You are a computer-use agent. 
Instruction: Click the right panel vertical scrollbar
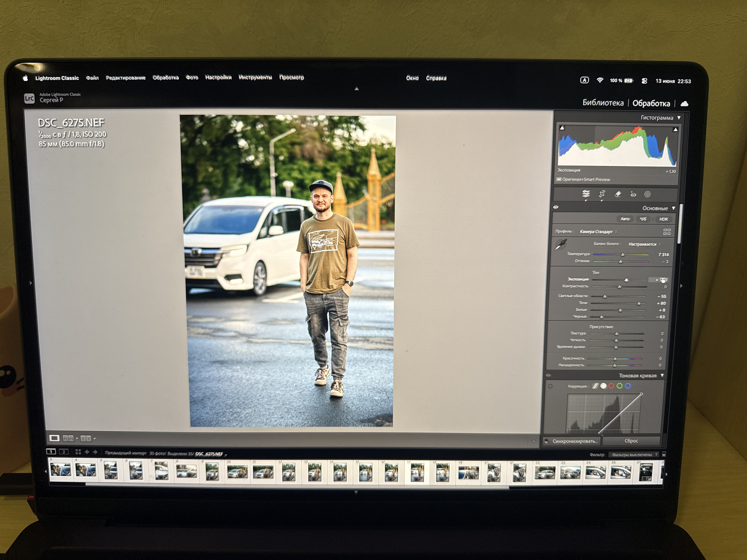680,224
